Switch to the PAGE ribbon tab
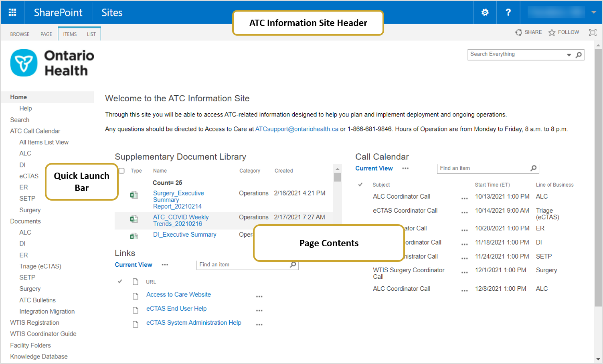The image size is (603, 364). pyautogui.click(x=46, y=34)
